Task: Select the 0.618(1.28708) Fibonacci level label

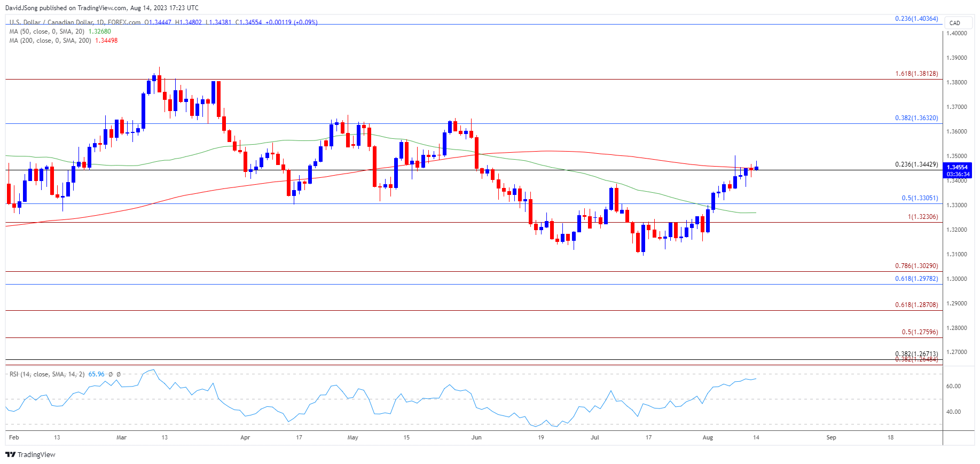Action: (916, 305)
